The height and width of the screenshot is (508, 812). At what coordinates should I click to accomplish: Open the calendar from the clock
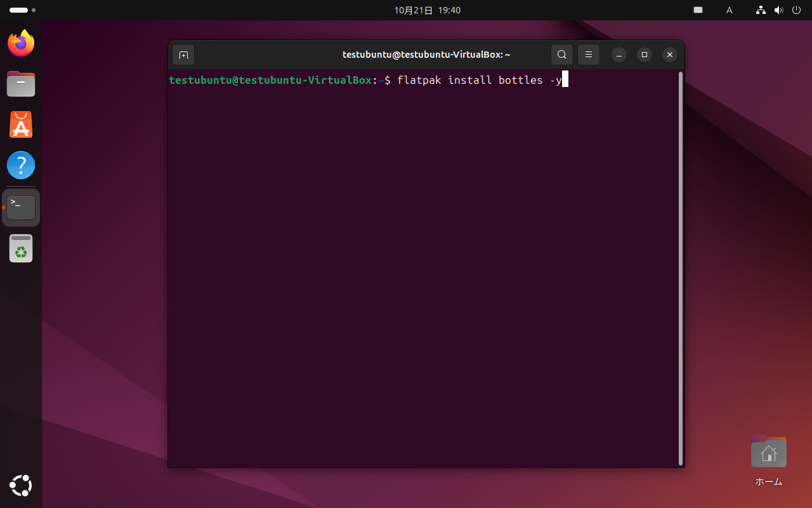coord(426,10)
